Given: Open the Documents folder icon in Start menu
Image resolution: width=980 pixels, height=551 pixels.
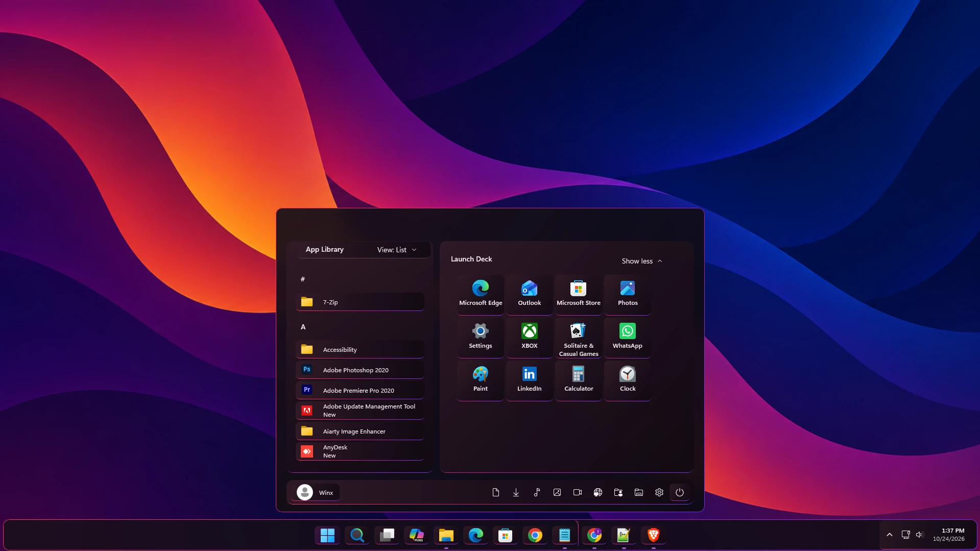Looking at the screenshot, I should click(496, 492).
